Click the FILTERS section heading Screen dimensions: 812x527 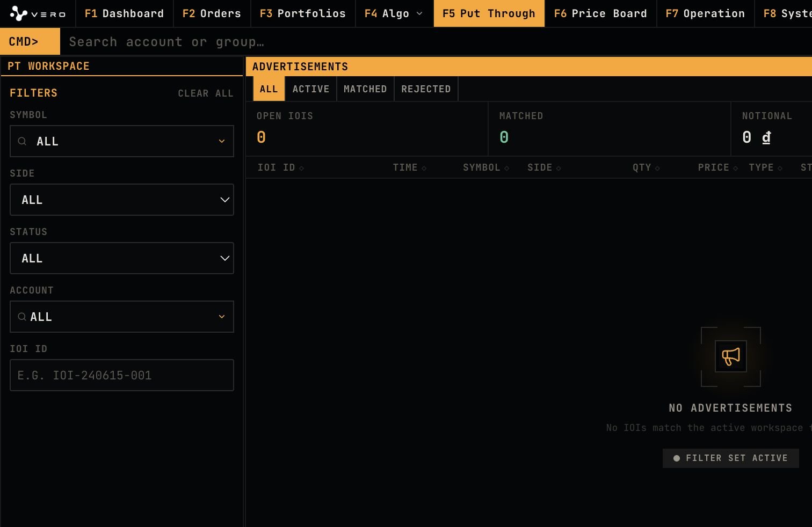pyautogui.click(x=33, y=93)
